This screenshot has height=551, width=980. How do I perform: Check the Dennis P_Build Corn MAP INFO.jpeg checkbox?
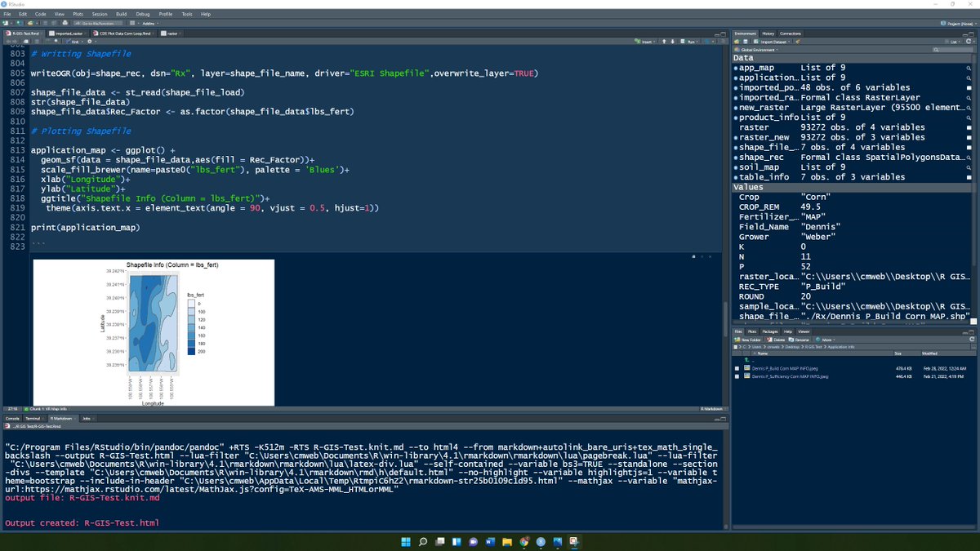coord(737,369)
